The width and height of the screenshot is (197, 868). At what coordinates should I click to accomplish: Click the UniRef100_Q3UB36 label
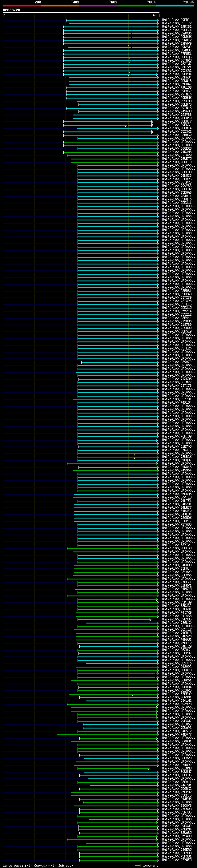point(176,457)
